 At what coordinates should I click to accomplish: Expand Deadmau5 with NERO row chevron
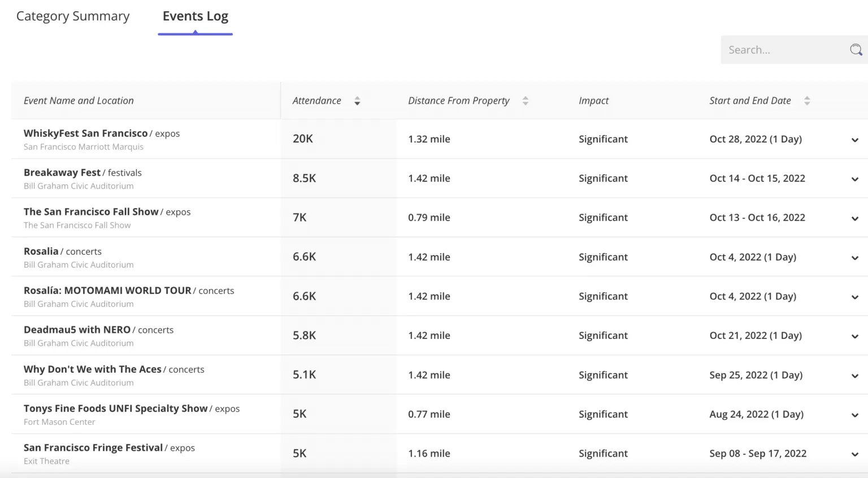click(x=855, y=336)
